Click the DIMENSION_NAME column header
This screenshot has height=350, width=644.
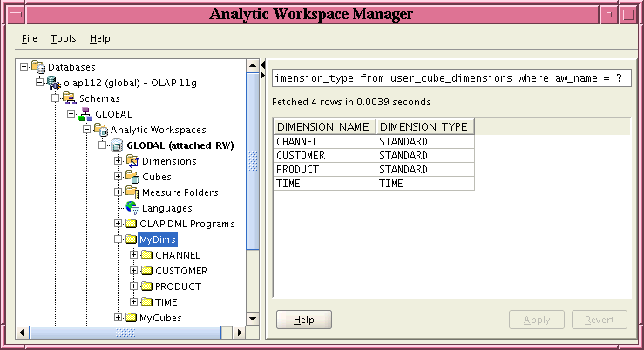coord(323,127)
